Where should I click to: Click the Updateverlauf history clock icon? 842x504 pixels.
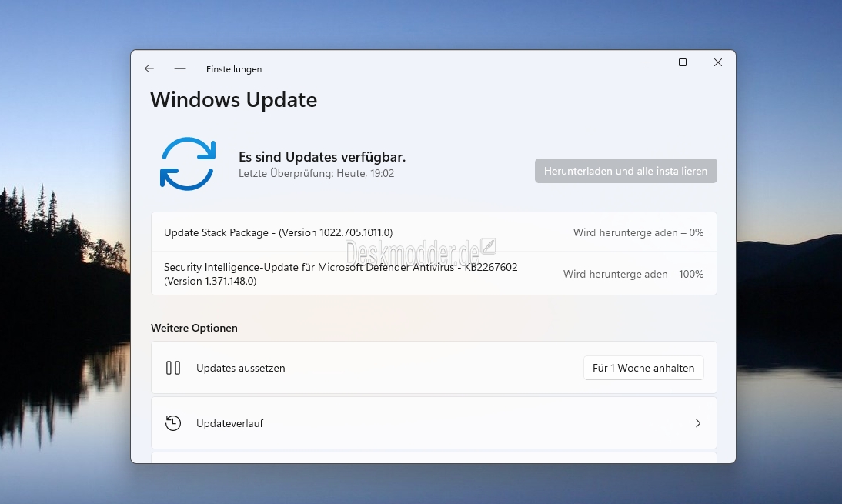click(173, 423)
